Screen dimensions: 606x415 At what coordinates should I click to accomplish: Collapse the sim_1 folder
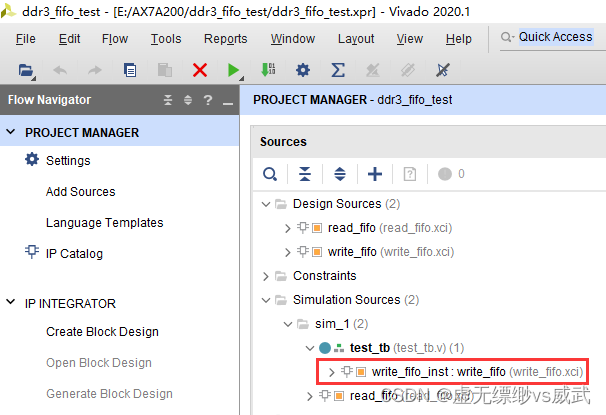tap(288, 324)
